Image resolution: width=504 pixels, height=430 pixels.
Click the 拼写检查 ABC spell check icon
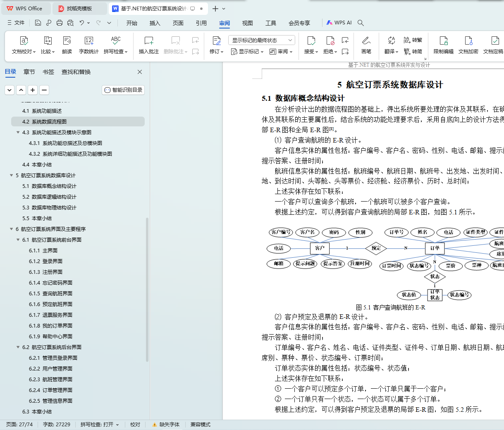point(116,40)
